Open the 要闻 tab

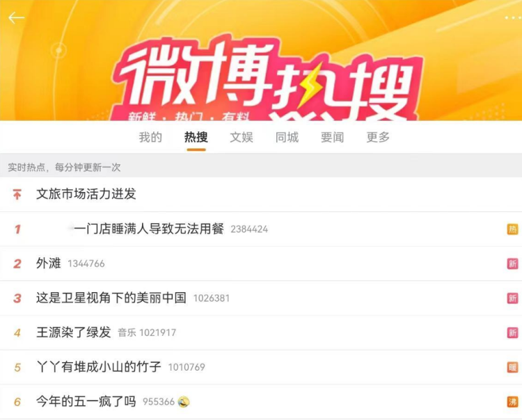(x=332, y=138)
